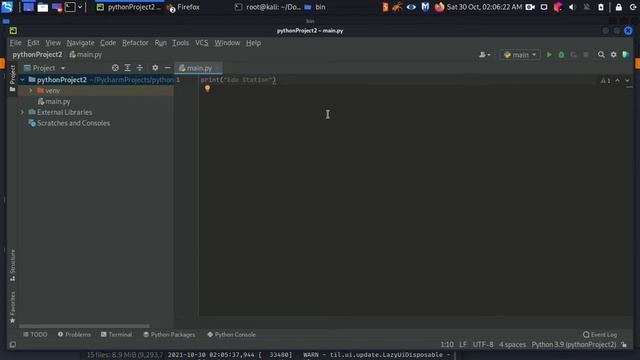
Task: Click the intention lightbulb in editor
Action: [207, 89]
